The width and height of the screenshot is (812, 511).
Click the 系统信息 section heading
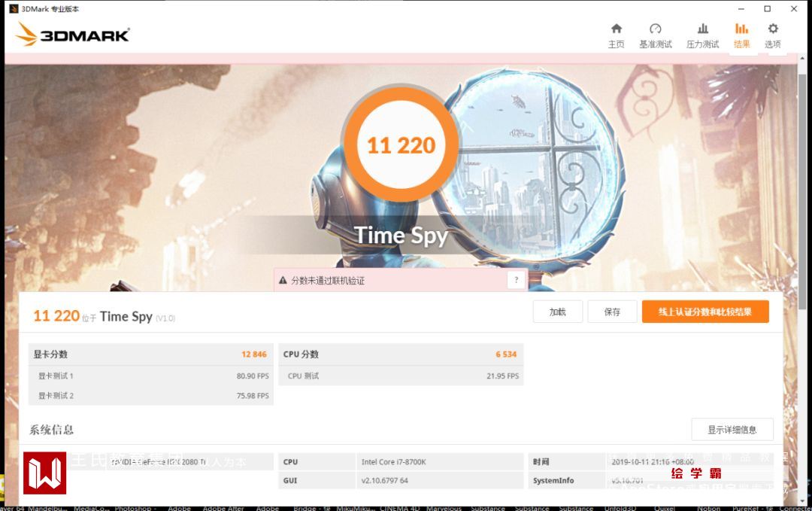coord(51,430)
